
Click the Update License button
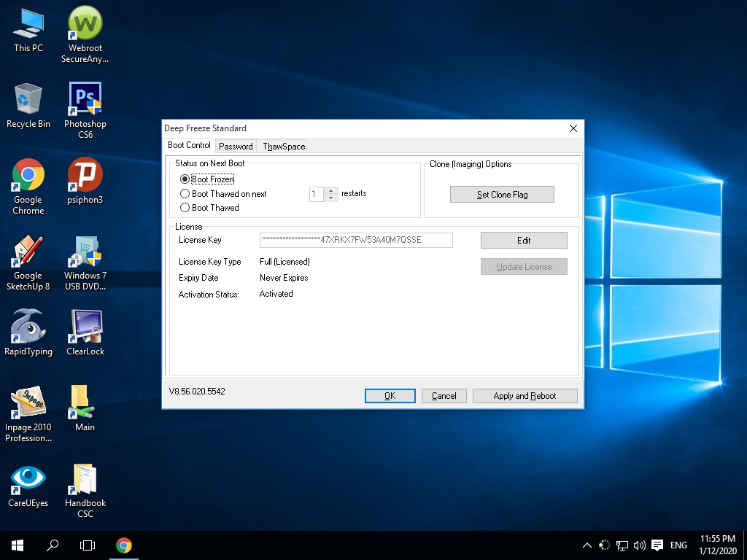pos(524,267)
